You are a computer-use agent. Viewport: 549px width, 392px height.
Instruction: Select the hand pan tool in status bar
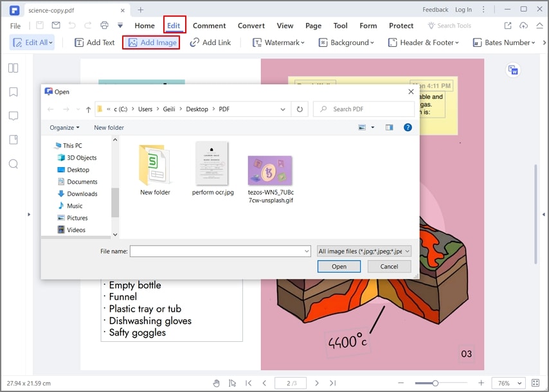[x=217, y=383]
